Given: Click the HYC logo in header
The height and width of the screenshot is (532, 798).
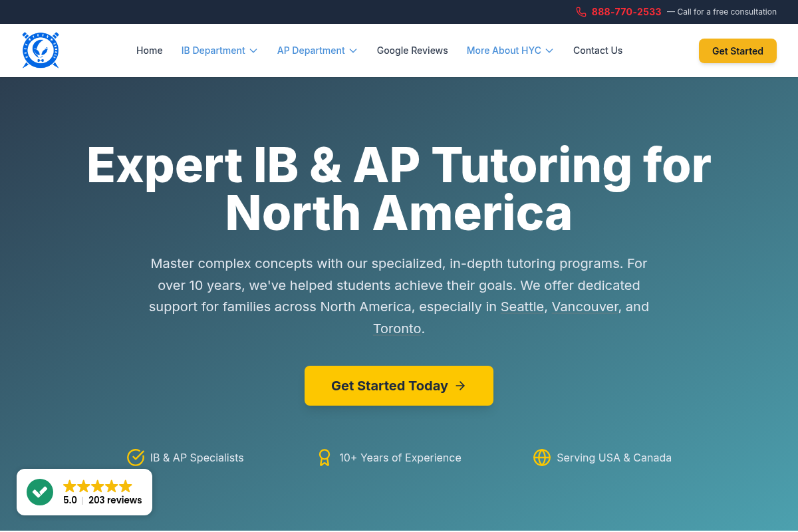Looking at the screenshot, I should (x=41, y=51).
